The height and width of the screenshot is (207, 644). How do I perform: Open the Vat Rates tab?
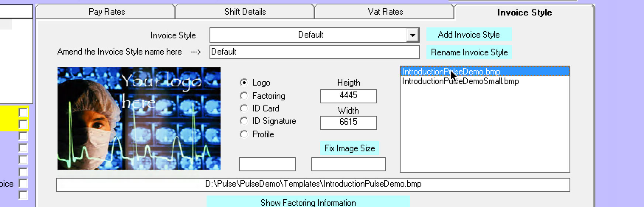385,12
